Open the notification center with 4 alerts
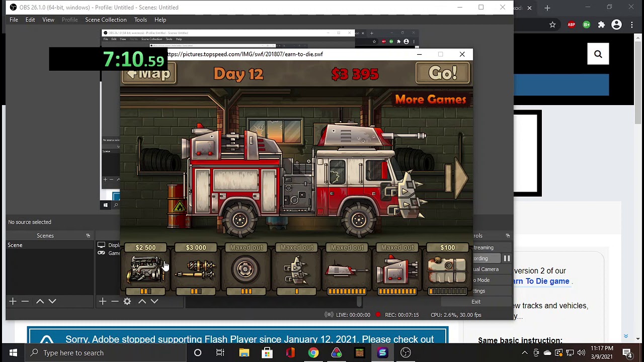The image size is (644, 362). pos(627,353)
